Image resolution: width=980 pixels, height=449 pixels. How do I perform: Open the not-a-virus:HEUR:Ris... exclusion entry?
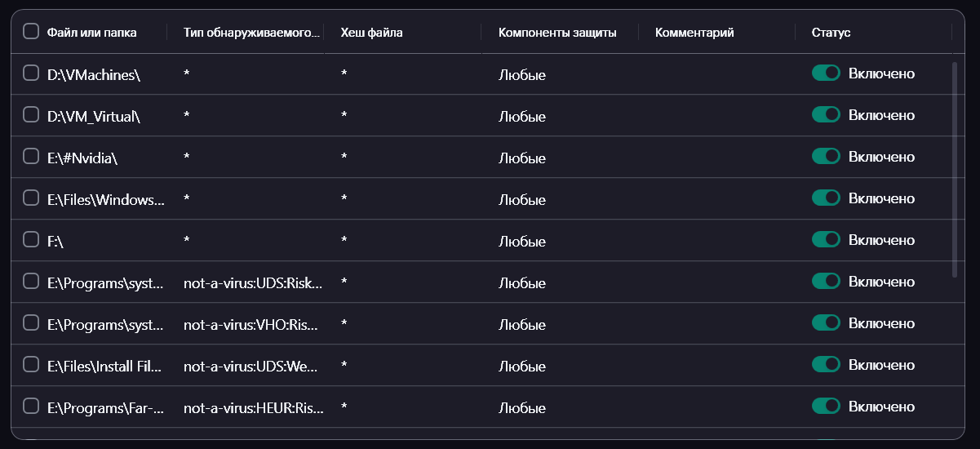coord(253,407)
